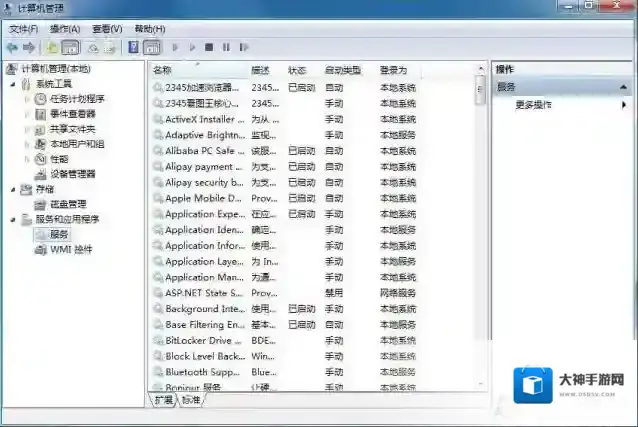The image size is (638, 427).
Task: Open the 更多操作 submenu arrow
Action: tap(624, 105)
